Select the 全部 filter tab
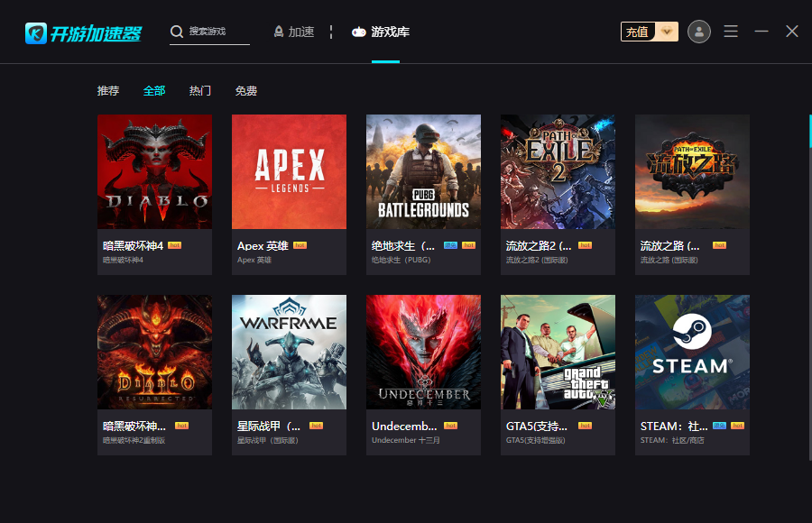This screenshot has height=523, width=812. (x=154, y=91)
